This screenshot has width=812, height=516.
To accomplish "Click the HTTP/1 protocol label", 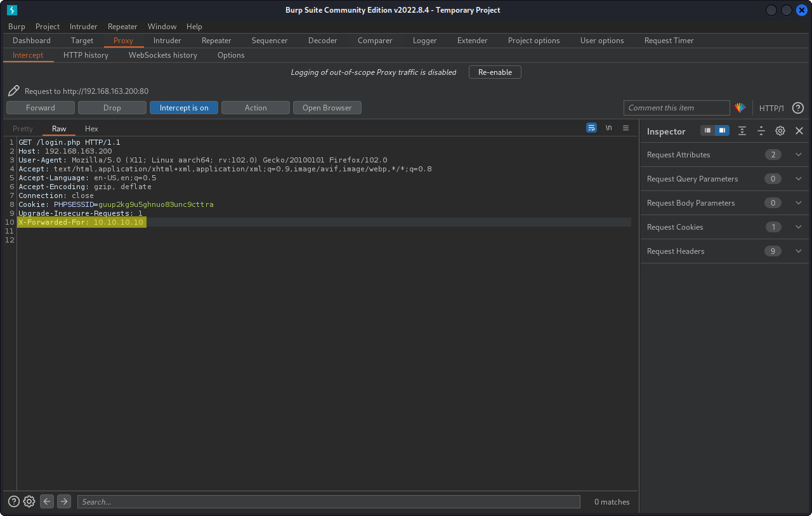I will [x=771, y=109].
